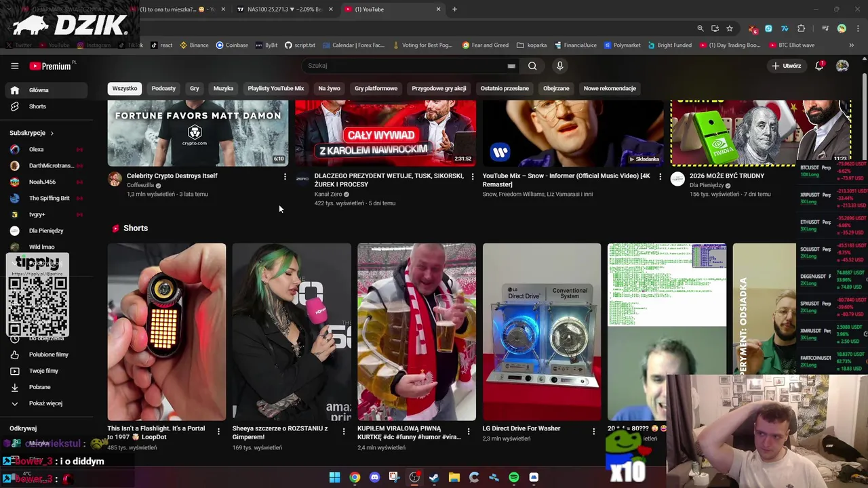
Task: Open Polymarket bookmark
Action: [623, 45]
